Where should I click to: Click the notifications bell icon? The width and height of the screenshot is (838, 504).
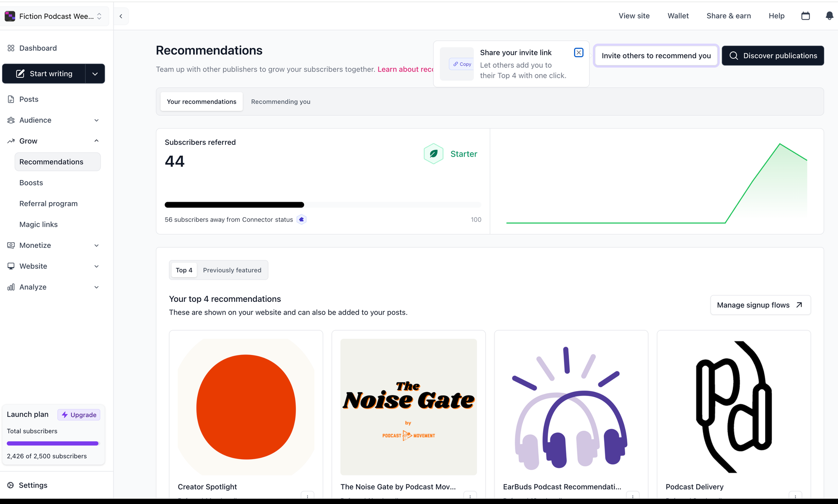[x=829, y=16]
